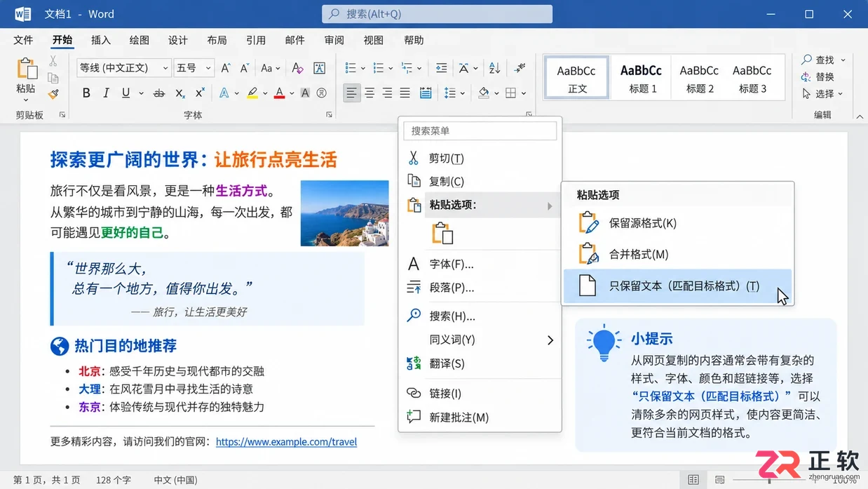Open the font size dropdown
Screen dimensions: 868x489
pos(208,68)
